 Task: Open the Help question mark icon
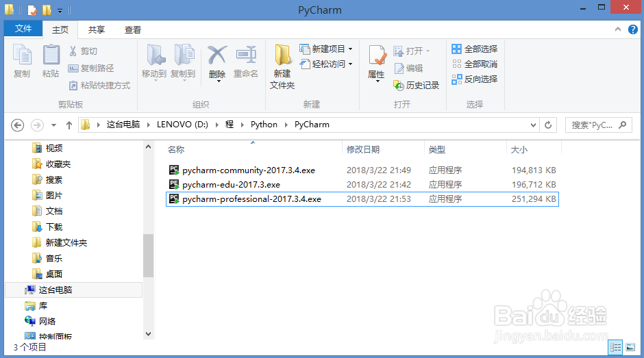pos(633,29)
